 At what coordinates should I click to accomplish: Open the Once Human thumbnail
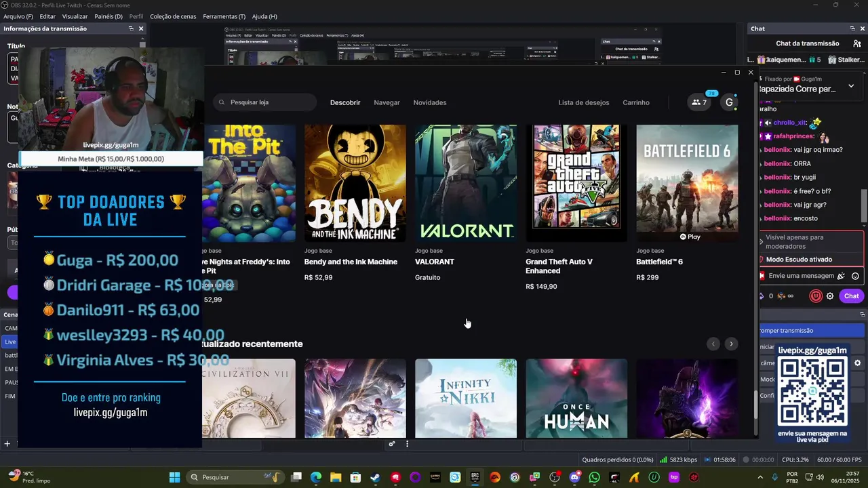pos(576,399)
